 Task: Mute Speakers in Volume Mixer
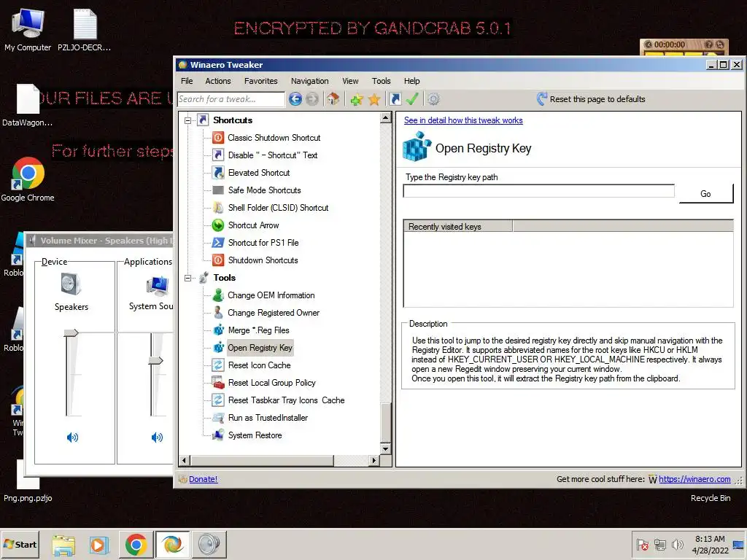point(72,437)
